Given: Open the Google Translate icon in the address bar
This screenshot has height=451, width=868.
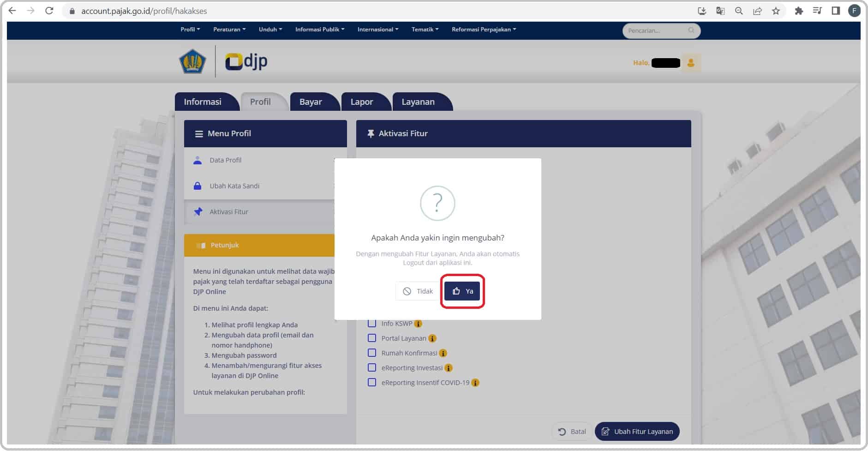Looking at the screenshot, I should pos(720,11).
